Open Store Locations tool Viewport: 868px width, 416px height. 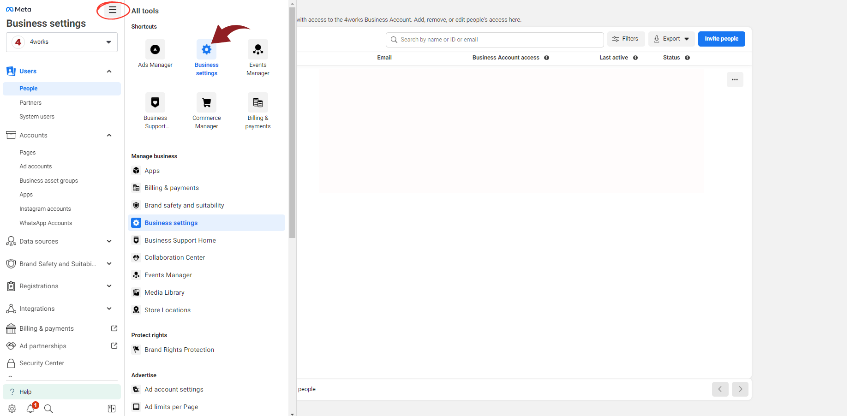click(x=206, y=310)
